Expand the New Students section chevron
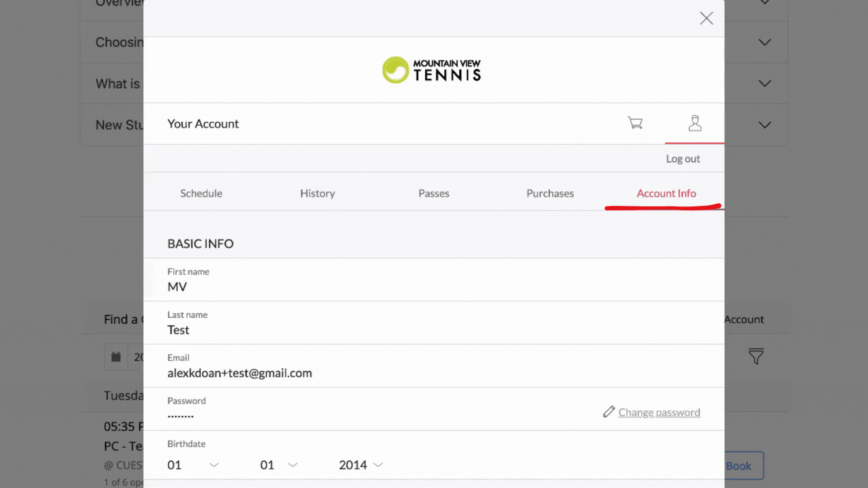 coord(764,125)
